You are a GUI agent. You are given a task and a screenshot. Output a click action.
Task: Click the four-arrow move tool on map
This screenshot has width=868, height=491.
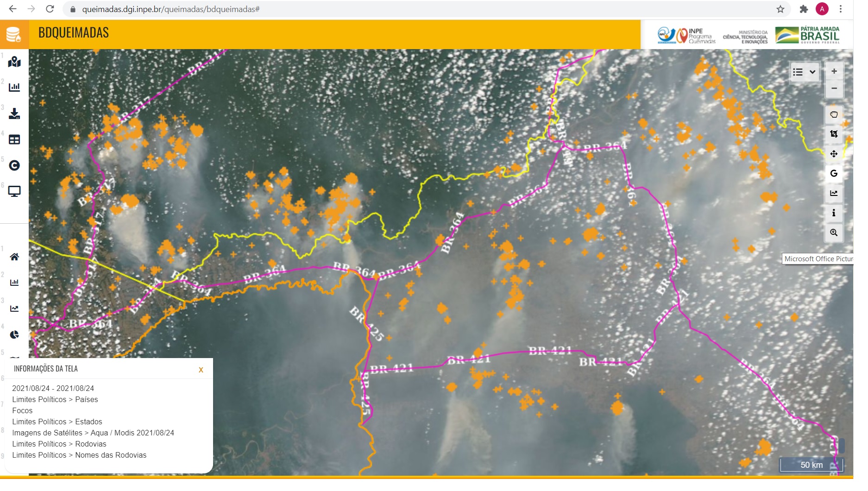click(x=834, y=154)
